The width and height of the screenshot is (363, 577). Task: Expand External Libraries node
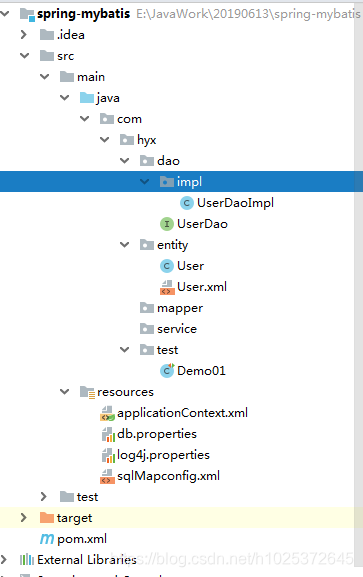click(x=4, y=559)
